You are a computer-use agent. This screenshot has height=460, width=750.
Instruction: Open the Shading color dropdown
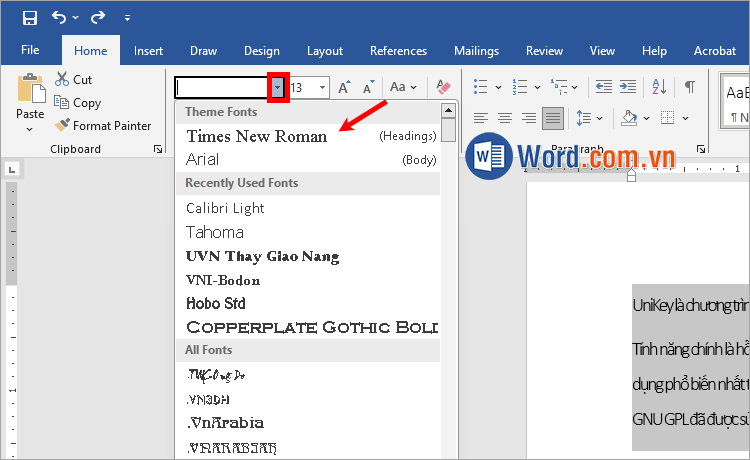(646, 118)
